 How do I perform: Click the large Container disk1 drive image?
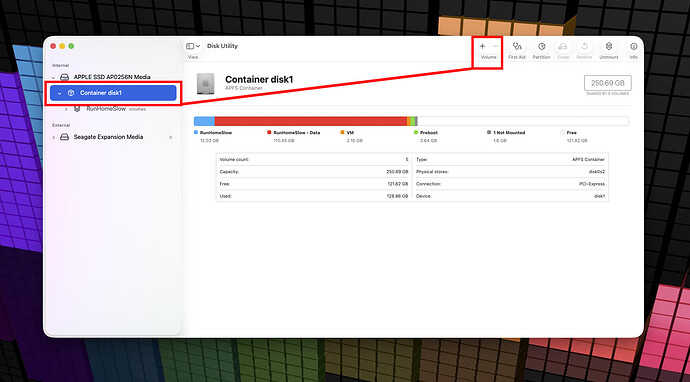(206, 84)
